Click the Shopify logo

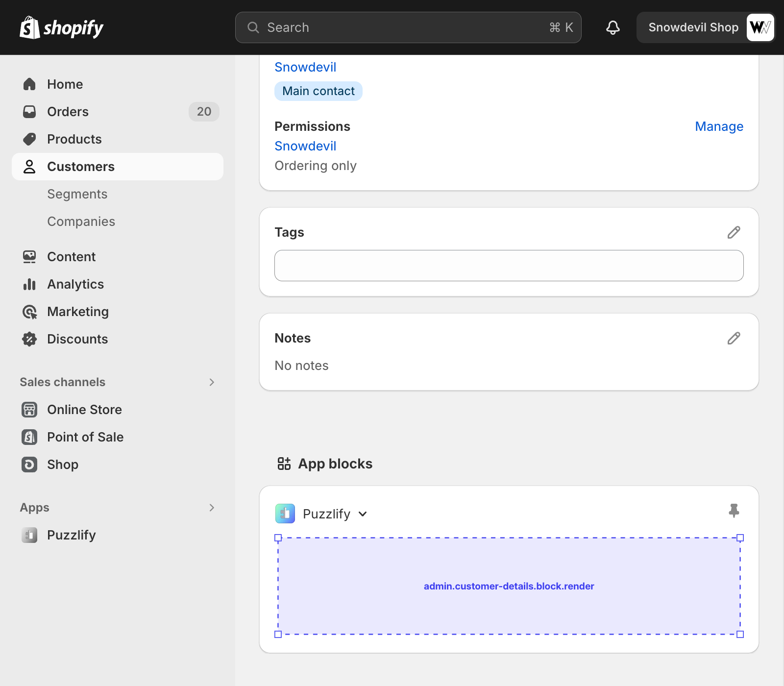pos(62,27)
